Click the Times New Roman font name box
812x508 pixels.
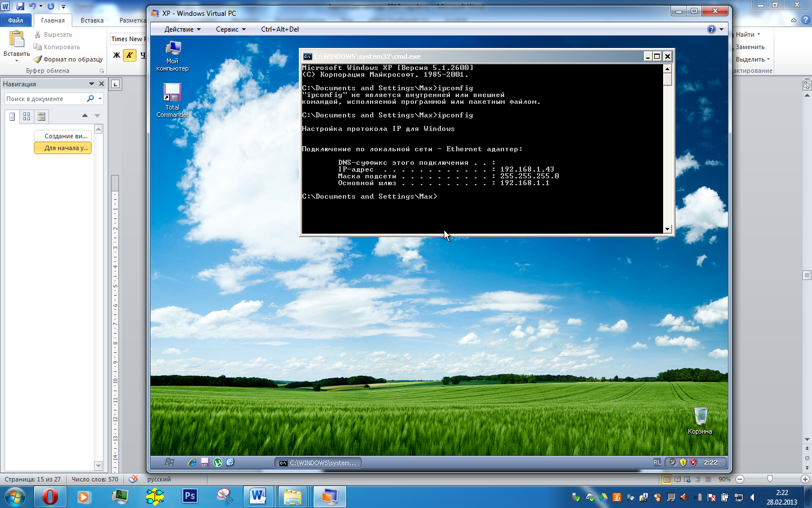pos(128,39)
